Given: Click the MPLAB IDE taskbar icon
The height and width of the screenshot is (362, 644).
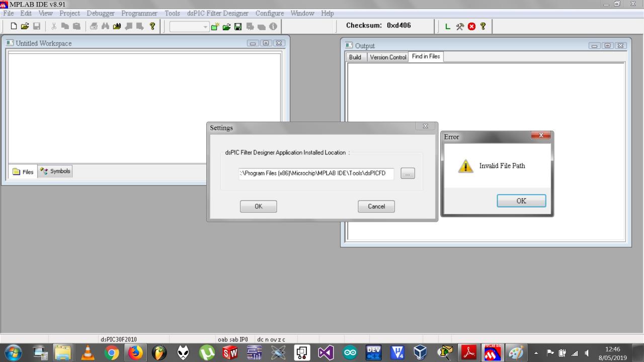Looking at the screenshot, I should click(493, 352).
